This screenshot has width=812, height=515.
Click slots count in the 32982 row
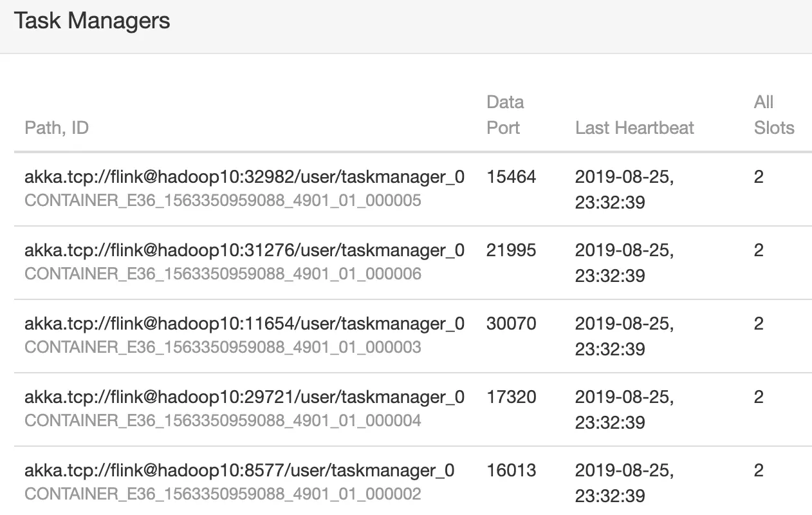click(759, 177)
